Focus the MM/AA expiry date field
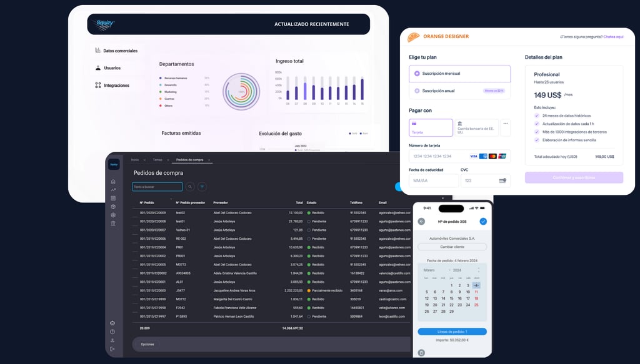 point(434,180)
